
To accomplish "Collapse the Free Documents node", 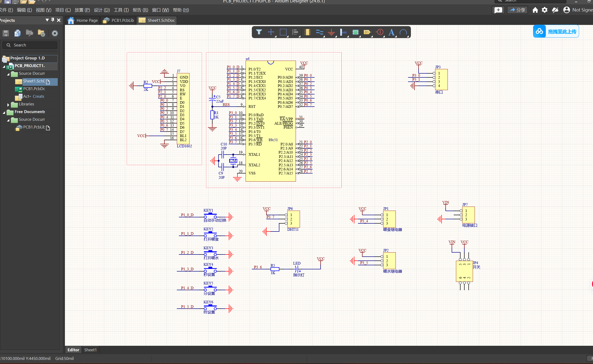I will [4, 112].
